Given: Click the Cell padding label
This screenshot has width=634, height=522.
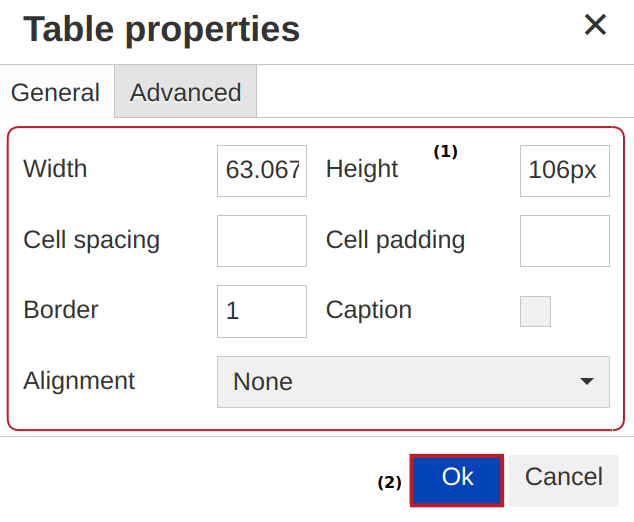Looking at the screenshot, I should pyautogui.click(x=395, y=240).
